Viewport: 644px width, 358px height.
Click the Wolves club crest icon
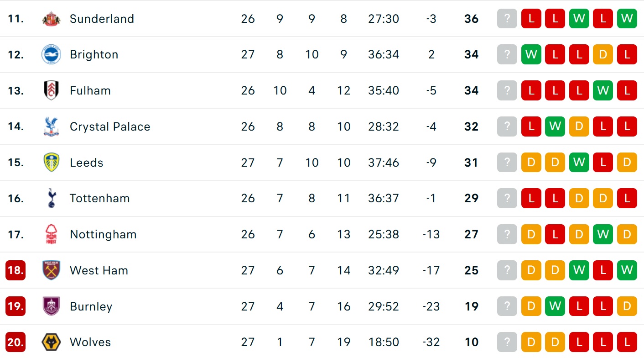point(51,342)
